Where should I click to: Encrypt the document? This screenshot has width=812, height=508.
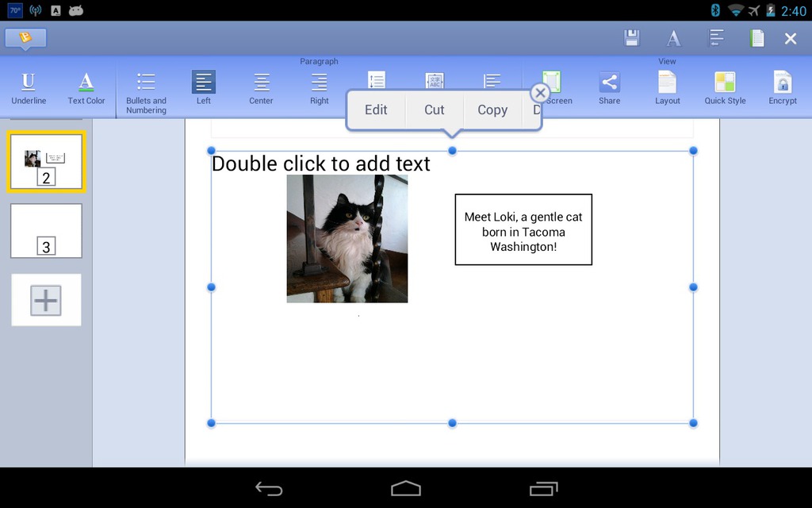(783, 89)
